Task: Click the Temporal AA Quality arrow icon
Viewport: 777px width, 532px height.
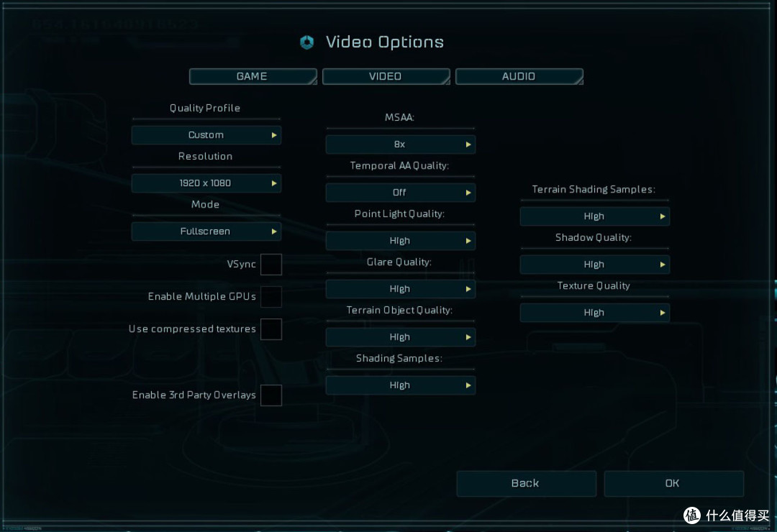Action: click(x=468, y=193)
